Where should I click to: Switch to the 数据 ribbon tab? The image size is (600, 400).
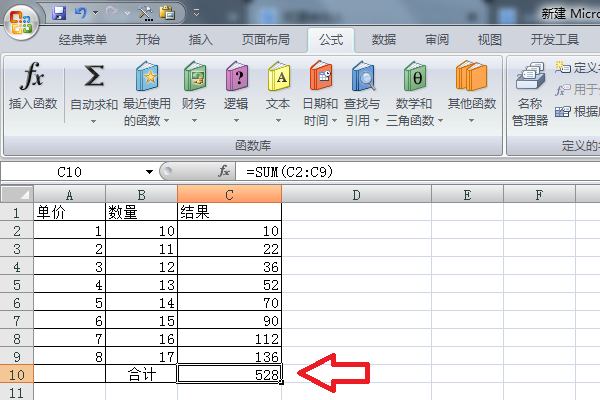click(x=384, y=40)
